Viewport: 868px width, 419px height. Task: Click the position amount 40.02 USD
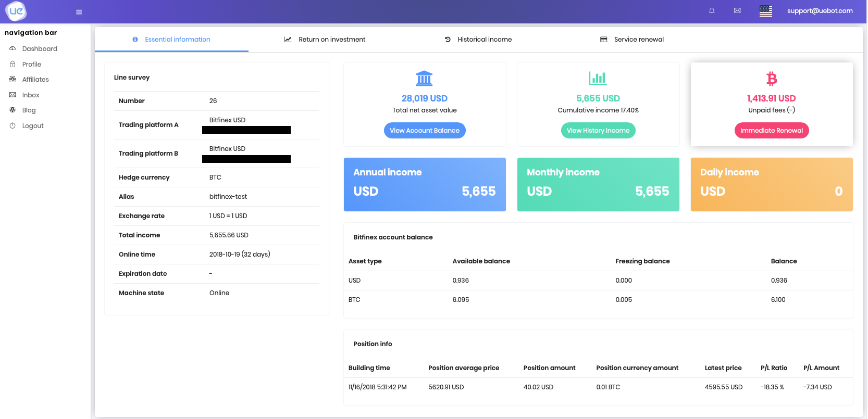pyautogui.click(x=538, y=387)
